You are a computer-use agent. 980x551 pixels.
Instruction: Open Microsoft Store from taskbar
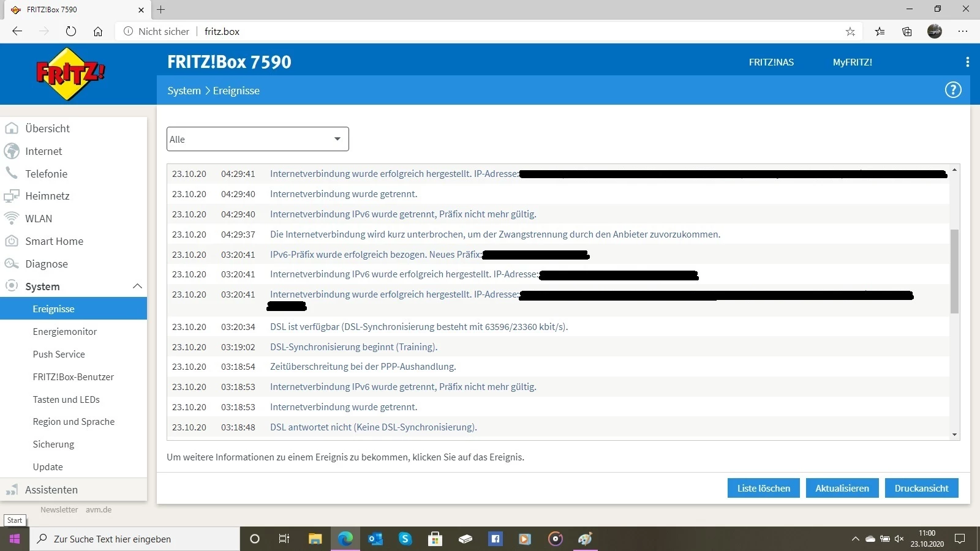click(x=435, y=539)
